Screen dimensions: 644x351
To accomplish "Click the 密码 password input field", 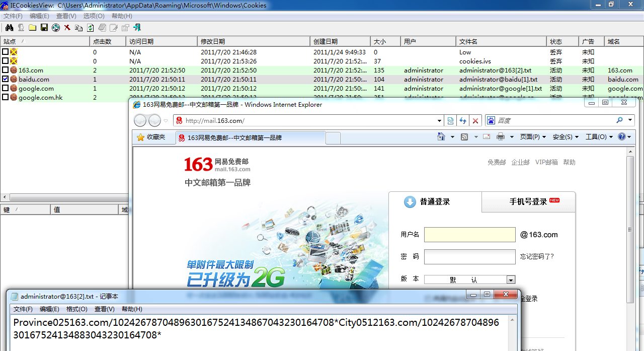I will pos(470,257).
